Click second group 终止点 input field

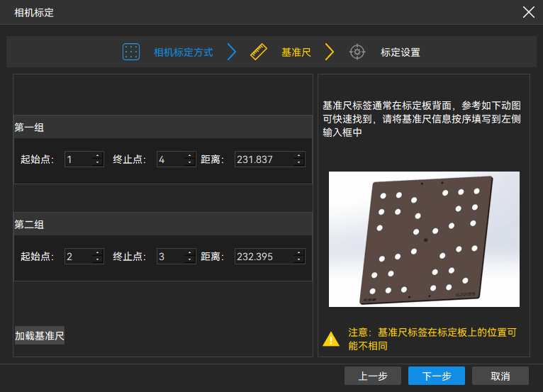170,257
